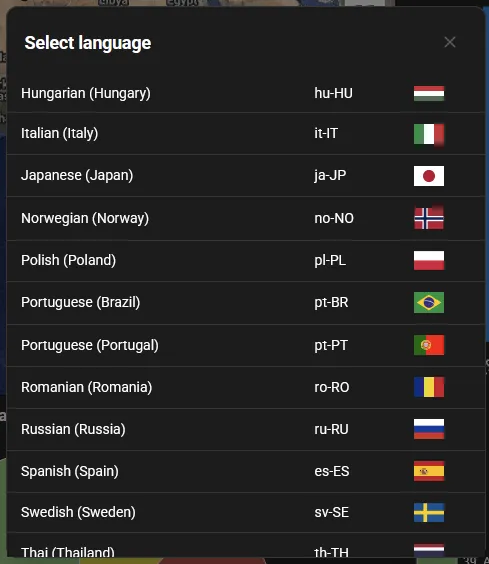
Task: Click the Brazil flag icon
Action: 429,303
